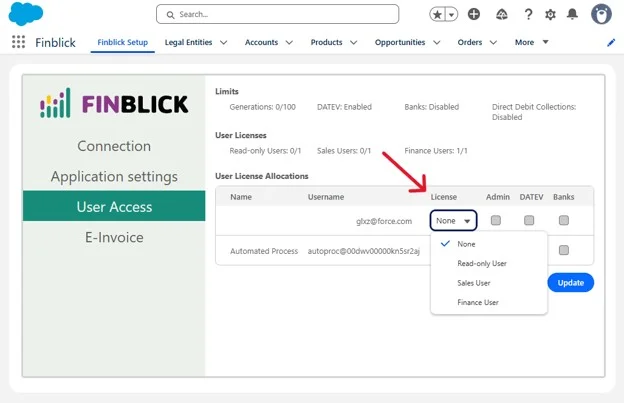
Task: Expand the Legal Entities chevron menu
Action: (x=224, y=42)
